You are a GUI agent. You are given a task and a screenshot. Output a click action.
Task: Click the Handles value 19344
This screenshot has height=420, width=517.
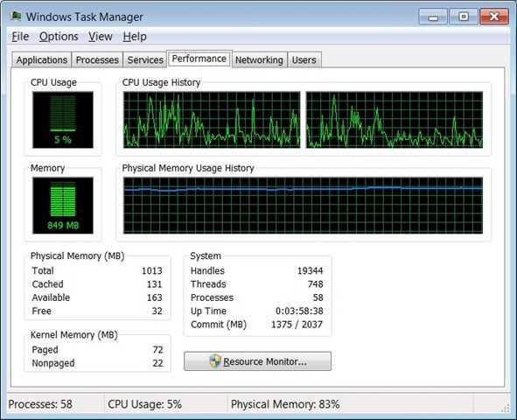(x=310, y=271)
